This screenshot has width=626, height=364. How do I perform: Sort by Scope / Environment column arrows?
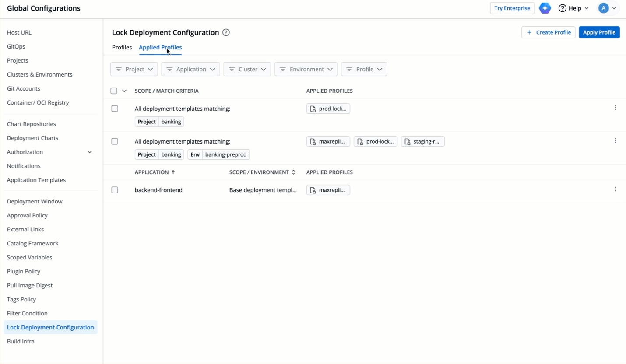pyautogui.click(x=293, y=172)
